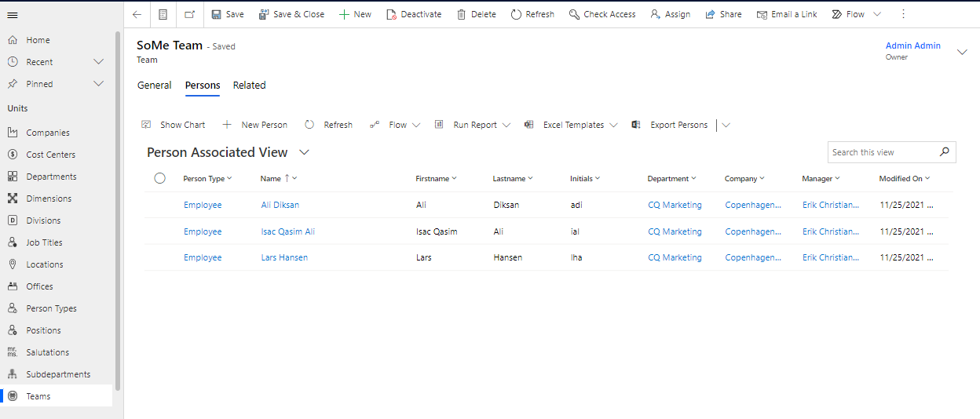
Task: Click the sidebar vertical scrollbar
Action: 118,212
